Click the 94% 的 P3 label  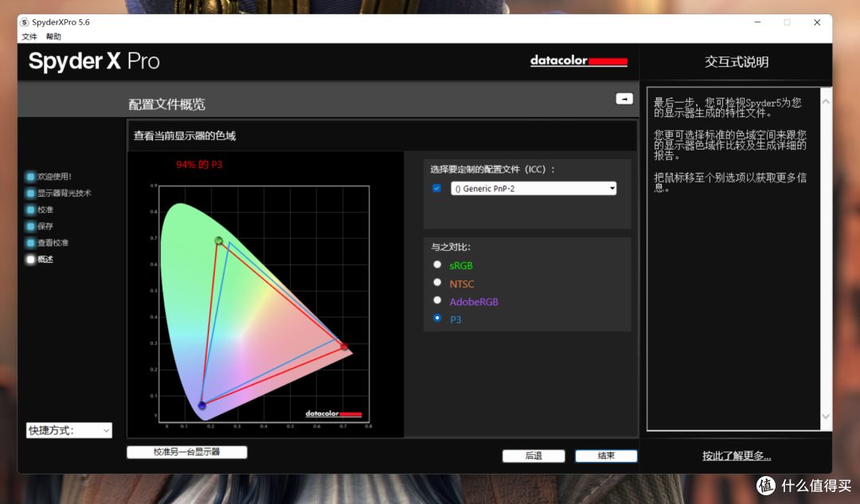(199, 165)
